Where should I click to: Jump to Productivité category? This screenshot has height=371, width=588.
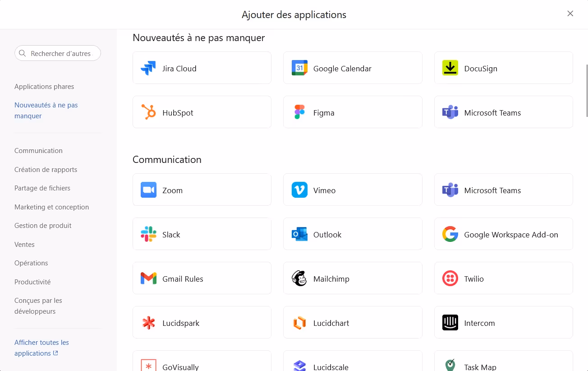pos(32,282)
